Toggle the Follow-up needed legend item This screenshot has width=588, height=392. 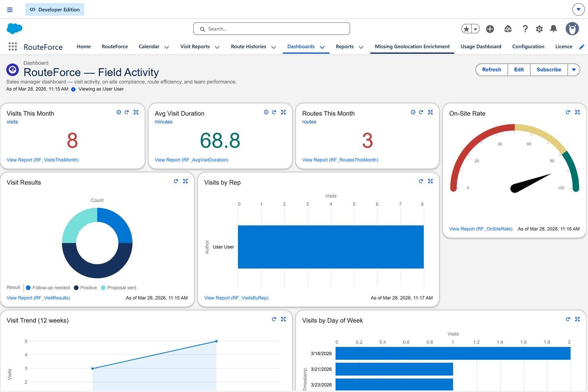point(47,288)
